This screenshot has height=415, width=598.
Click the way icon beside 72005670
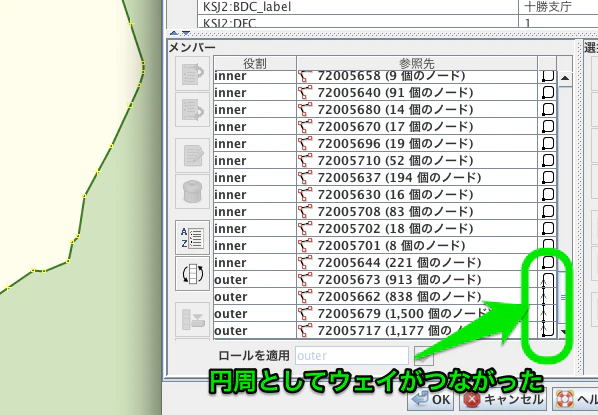[305, 127]
